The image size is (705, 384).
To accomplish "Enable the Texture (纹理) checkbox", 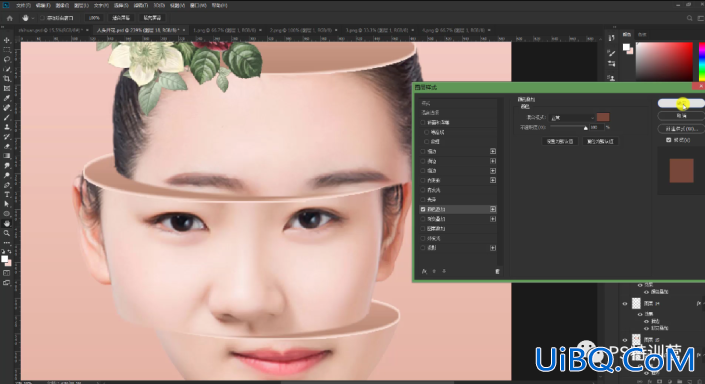I will [x=427, y=142].
